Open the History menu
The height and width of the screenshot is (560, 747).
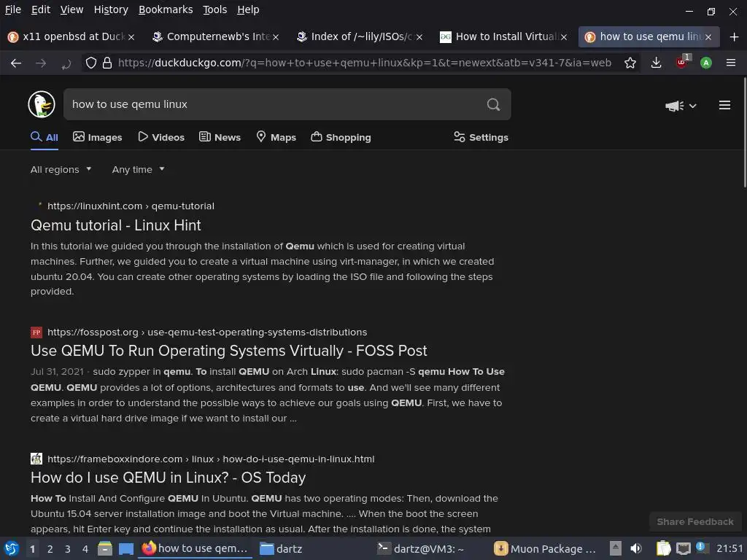coord(111,9)
